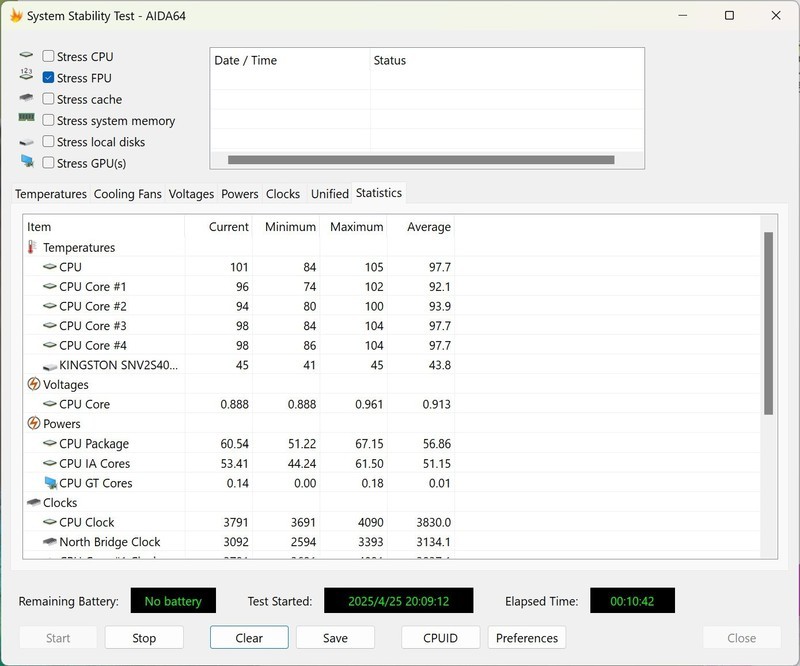Click the statistics list vertical scrollbar
This screenshot has width=800, height=666.
coord(768,322)
